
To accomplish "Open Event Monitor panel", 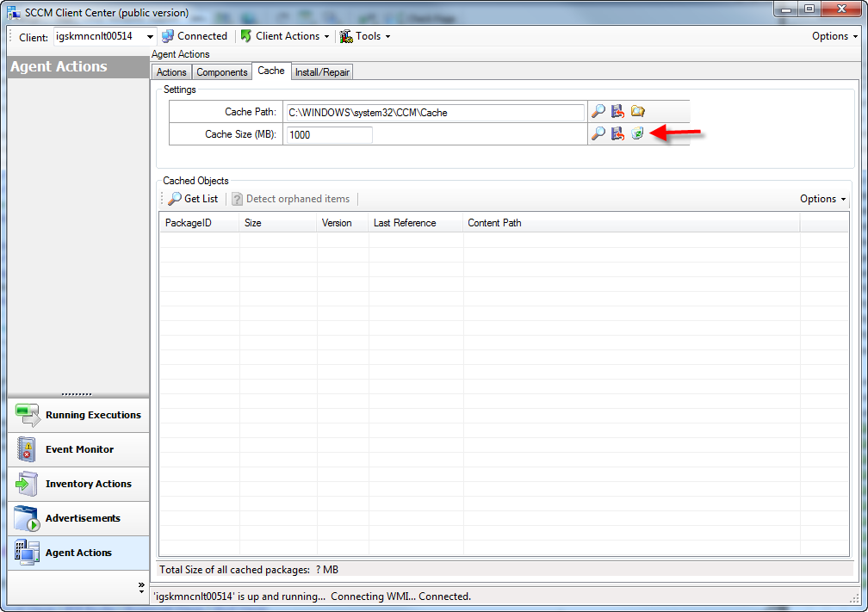I will point(78,449).
